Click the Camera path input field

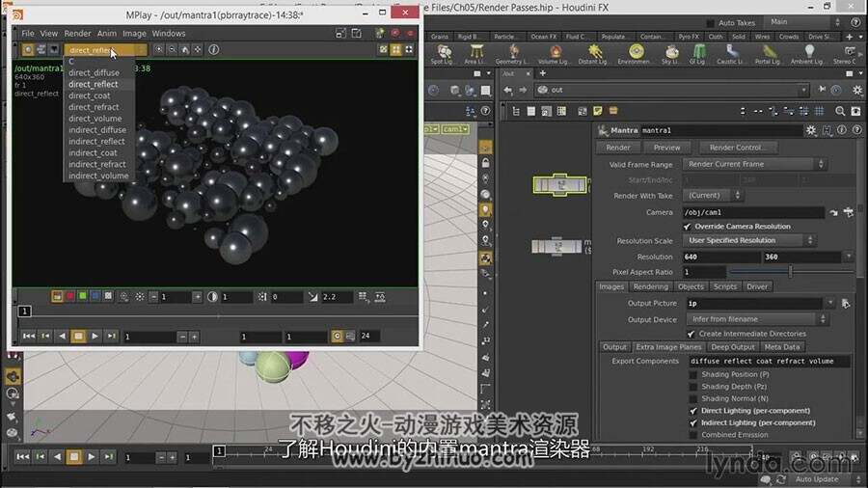tap(753, 212)
